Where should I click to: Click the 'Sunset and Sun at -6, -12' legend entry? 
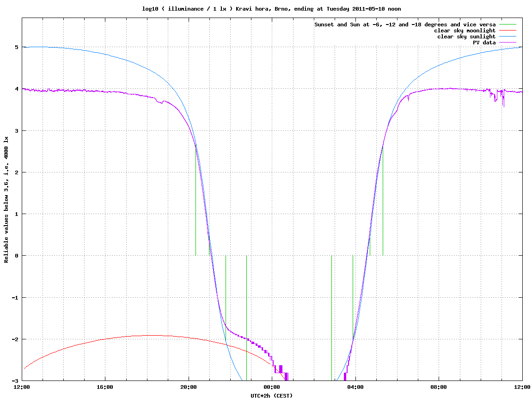[405, 25]
